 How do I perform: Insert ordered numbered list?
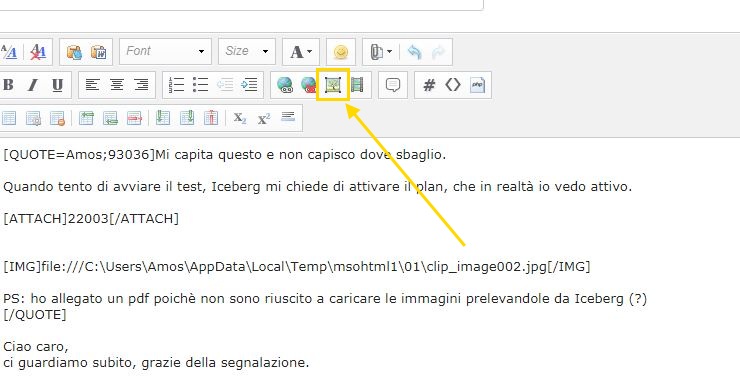click(x=176, y=85)
